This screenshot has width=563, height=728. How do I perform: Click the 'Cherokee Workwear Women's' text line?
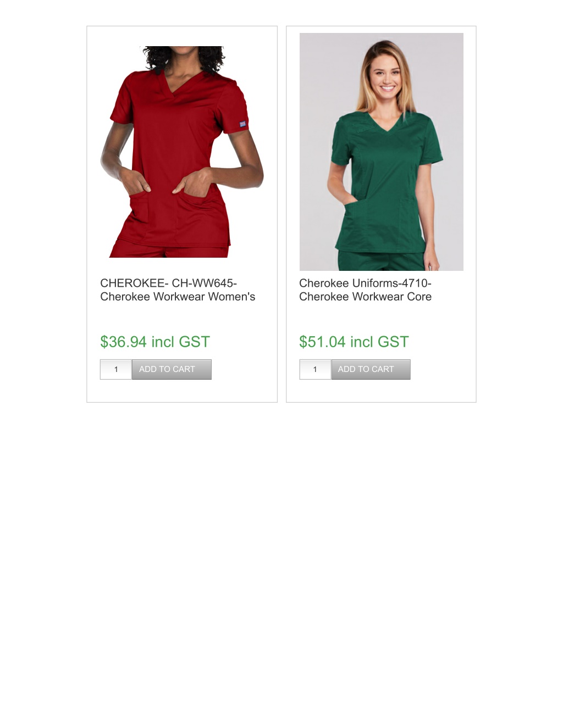(178, 297)
